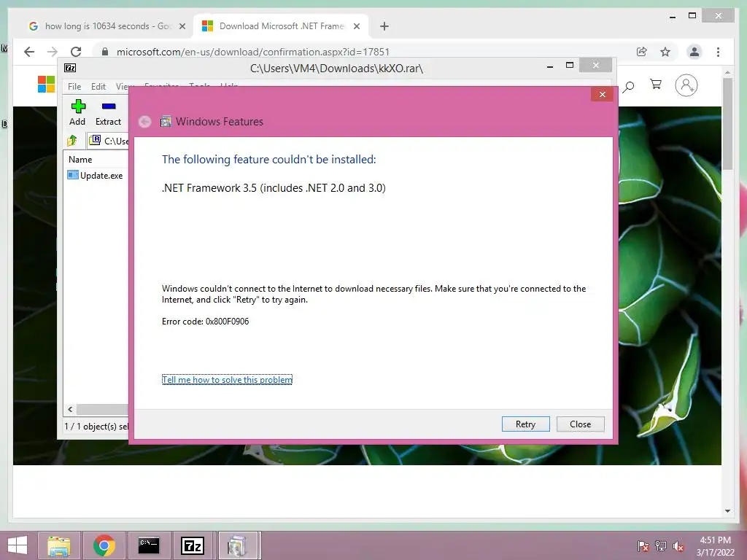Open File Explorer from the taskbar
This screenshot has height=560, width=747.
tap(58, 545)
